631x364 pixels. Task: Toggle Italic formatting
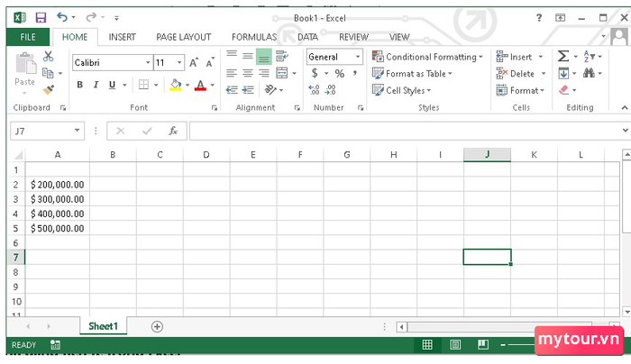96,85
